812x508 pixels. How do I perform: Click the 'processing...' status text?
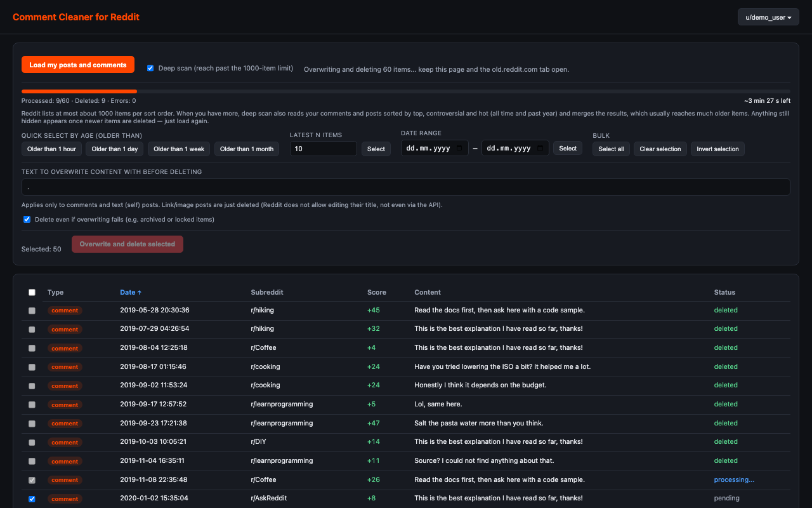point(734,479)
